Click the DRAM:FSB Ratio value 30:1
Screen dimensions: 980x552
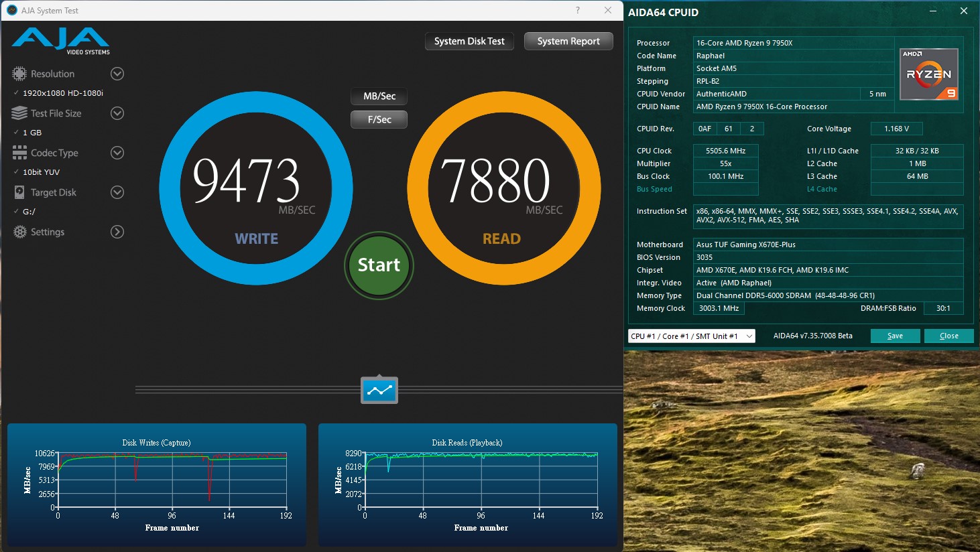(x=943, y=308)
